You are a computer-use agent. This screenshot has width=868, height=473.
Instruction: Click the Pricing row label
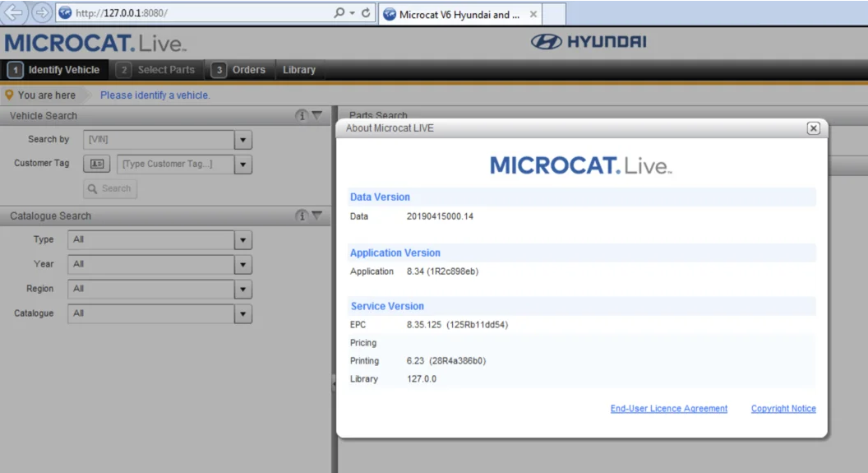[363, 343]
